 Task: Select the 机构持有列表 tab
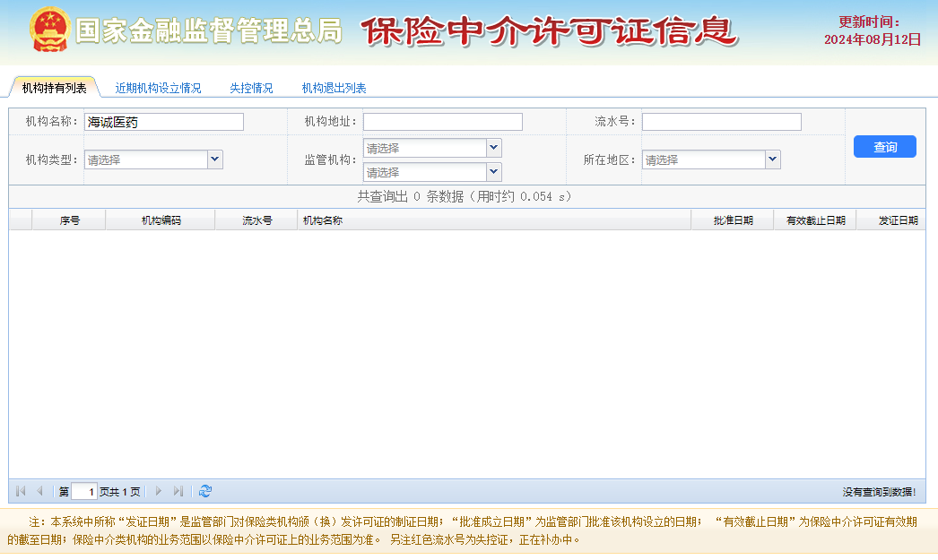54,88
